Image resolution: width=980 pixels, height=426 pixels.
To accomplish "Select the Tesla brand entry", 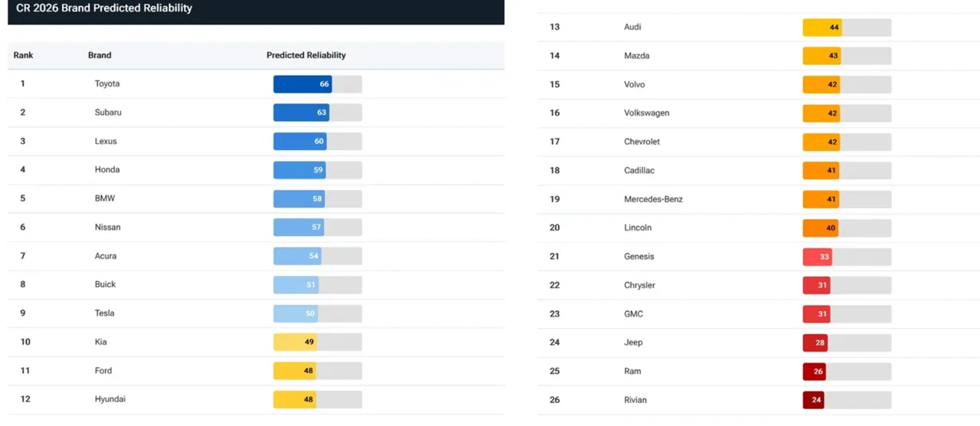I will (105, 313).
